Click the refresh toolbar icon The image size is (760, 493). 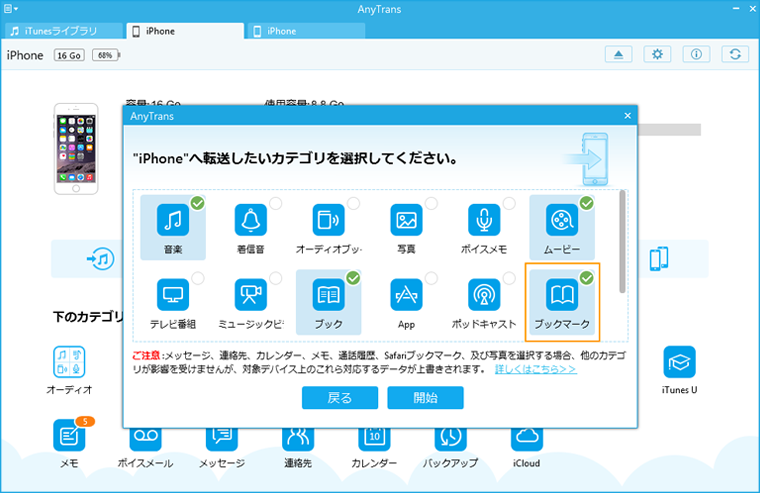coord(735,54)
